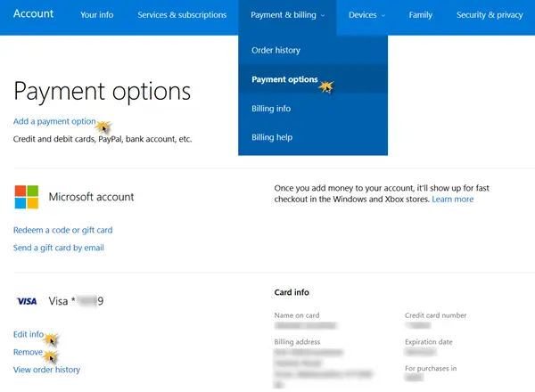Expand the Payment & billing dropdown
Viewport: 535px width, 392px height.
(x=288, y=15)
